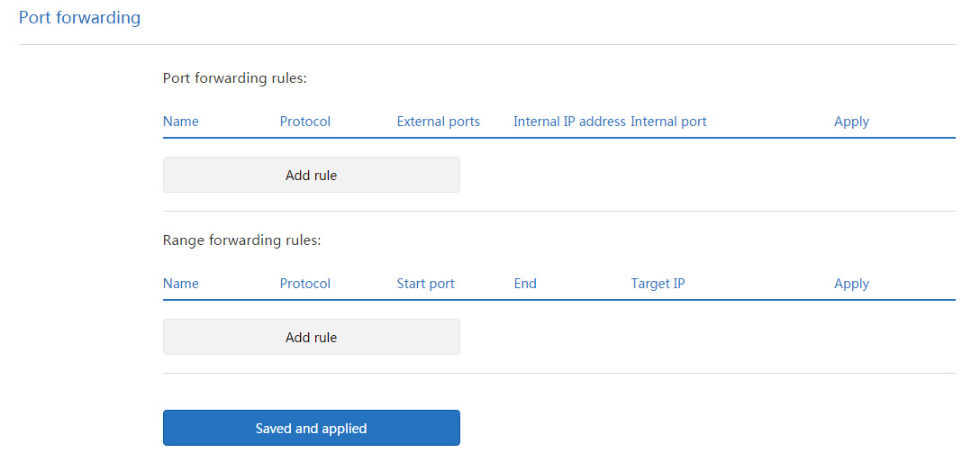
Task: Click the Add rule button under Port forwarding rules
Action: [312, 175]
